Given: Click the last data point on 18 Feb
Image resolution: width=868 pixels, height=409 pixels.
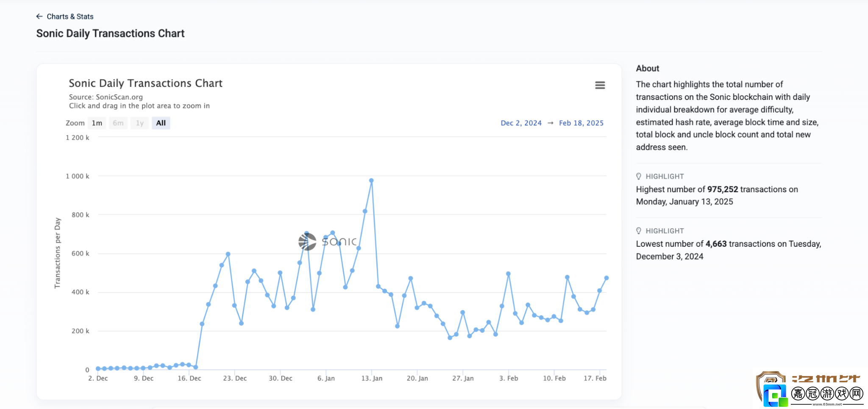Looking at the screenshot, I should click(606, 278).
